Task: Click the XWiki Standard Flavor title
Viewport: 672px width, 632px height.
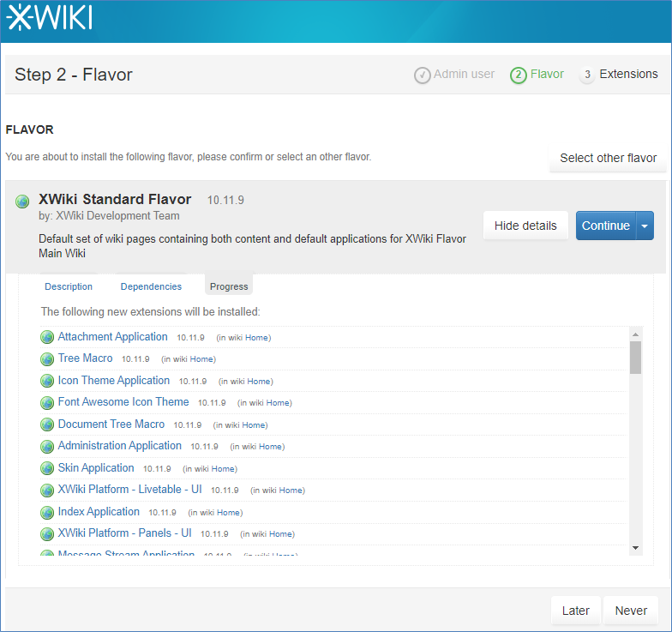Action: click(115, 199)
